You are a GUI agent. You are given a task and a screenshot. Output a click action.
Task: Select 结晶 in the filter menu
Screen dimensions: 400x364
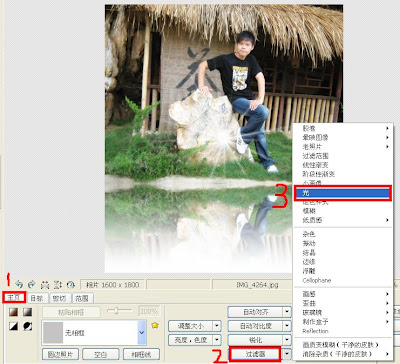point(342,253)
